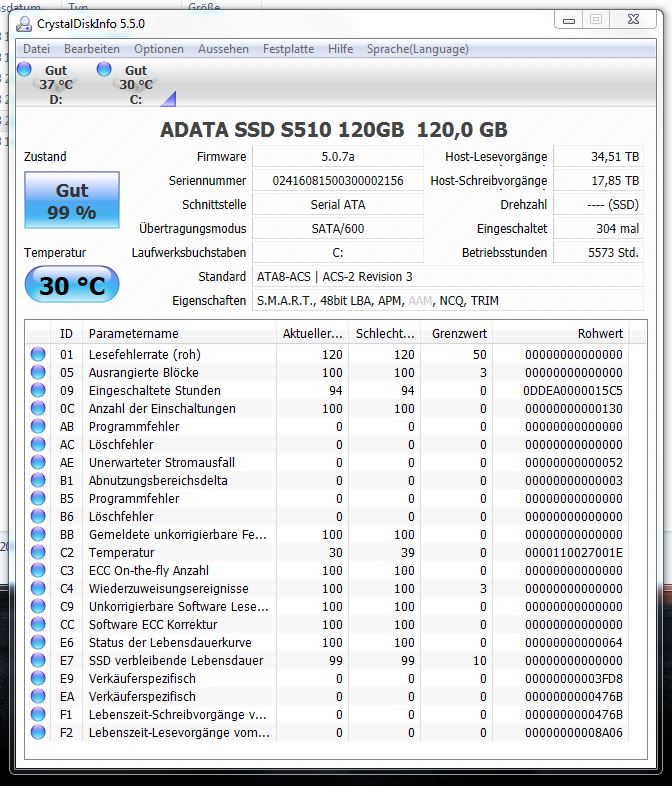The height and width of the screenshot is (786, 672).
Task: Click status orb of Abnutzungsbereichsdelta row
Action: 38,480
